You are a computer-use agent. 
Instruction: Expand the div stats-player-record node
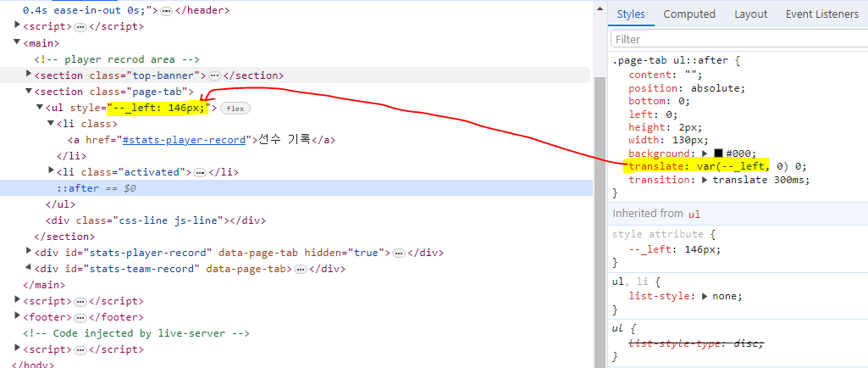(29, 252)
